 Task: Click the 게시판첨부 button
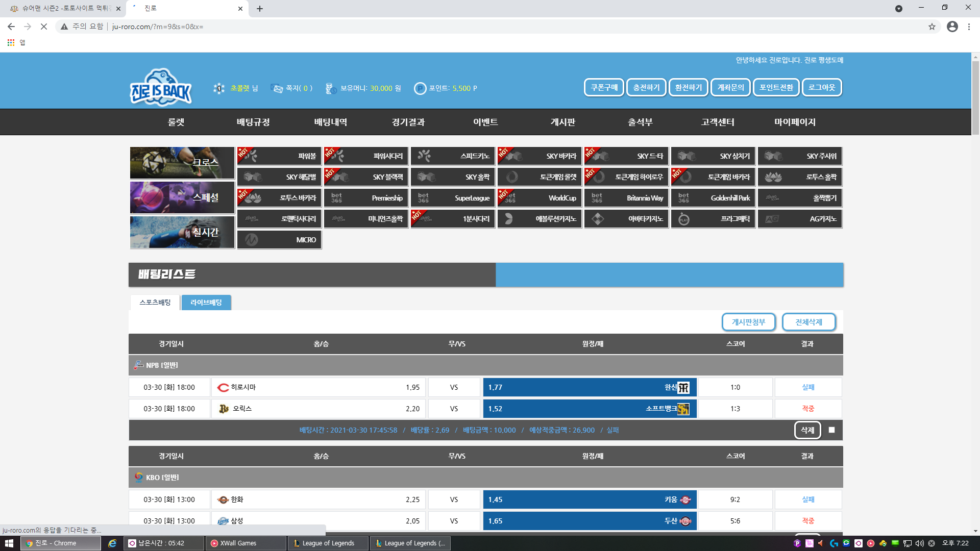(748, 322)
